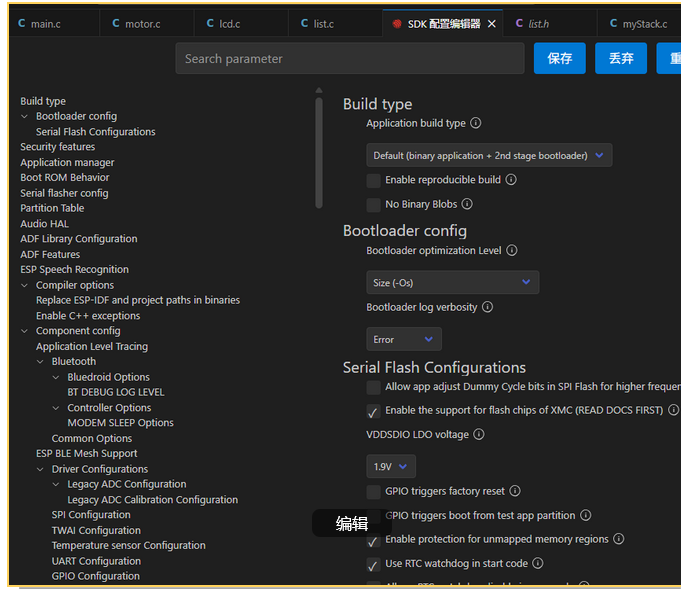Switch to the myStack.c tab
Screen dimensions: 681x606
(639, 23)
